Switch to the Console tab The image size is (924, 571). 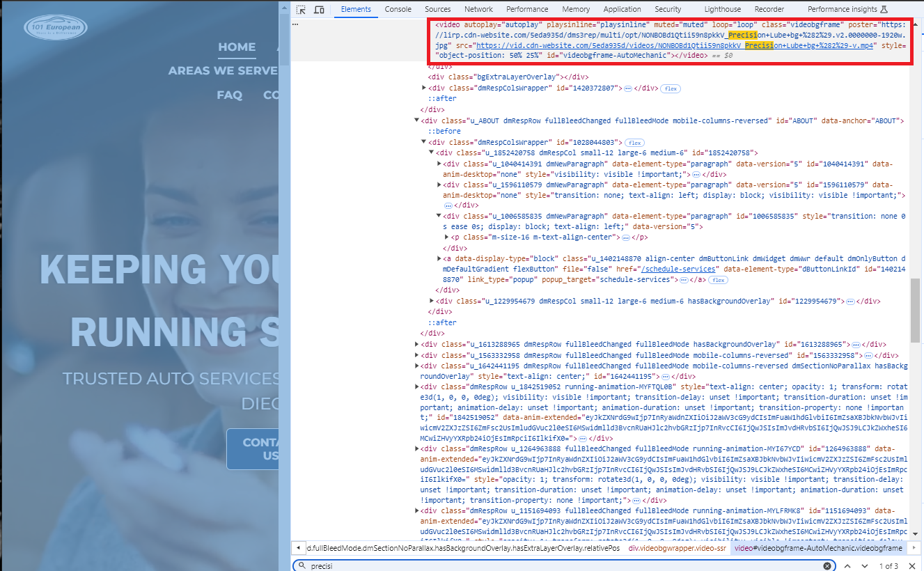pos(398,10)
